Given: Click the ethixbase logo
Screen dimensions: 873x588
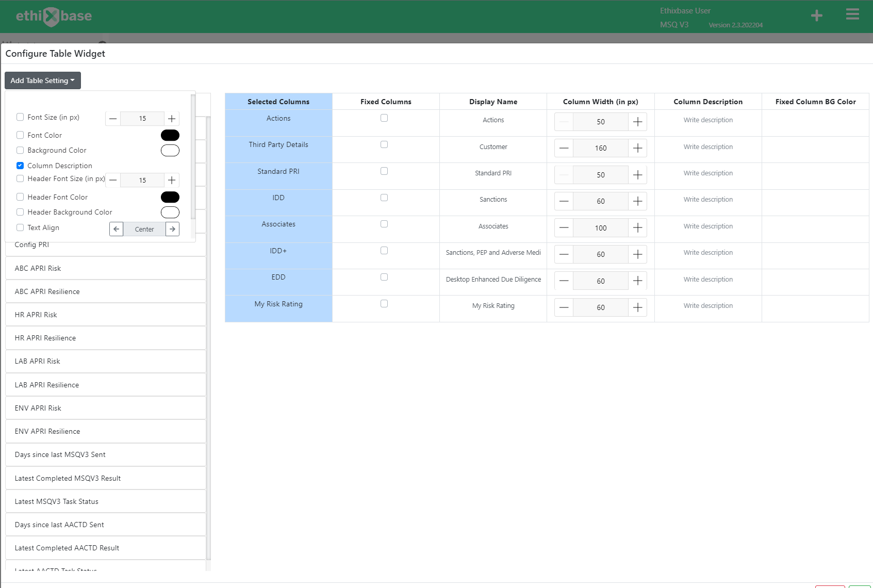Looking at the screenshot, I should point(54,17).
